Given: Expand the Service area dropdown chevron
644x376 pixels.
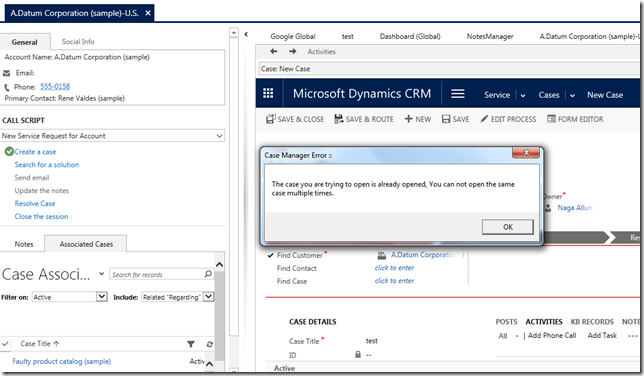Looking at the screenshot, I should coord(523,95).
